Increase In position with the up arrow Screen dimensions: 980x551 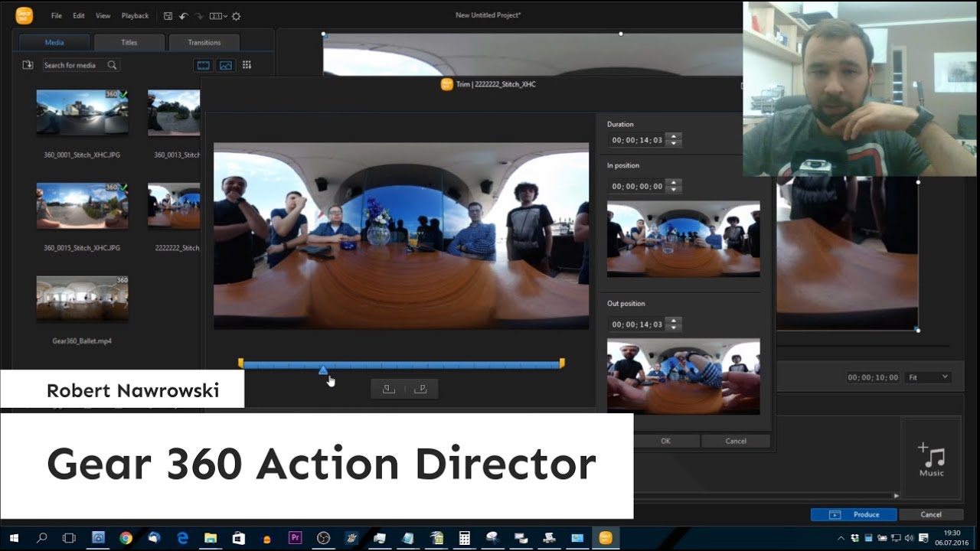click(x=674, y=183)
